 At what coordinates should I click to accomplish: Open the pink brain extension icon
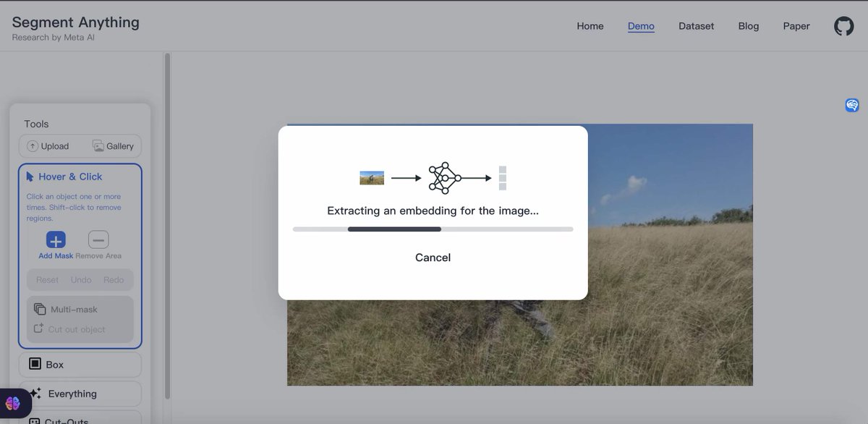tap(12, 404)
